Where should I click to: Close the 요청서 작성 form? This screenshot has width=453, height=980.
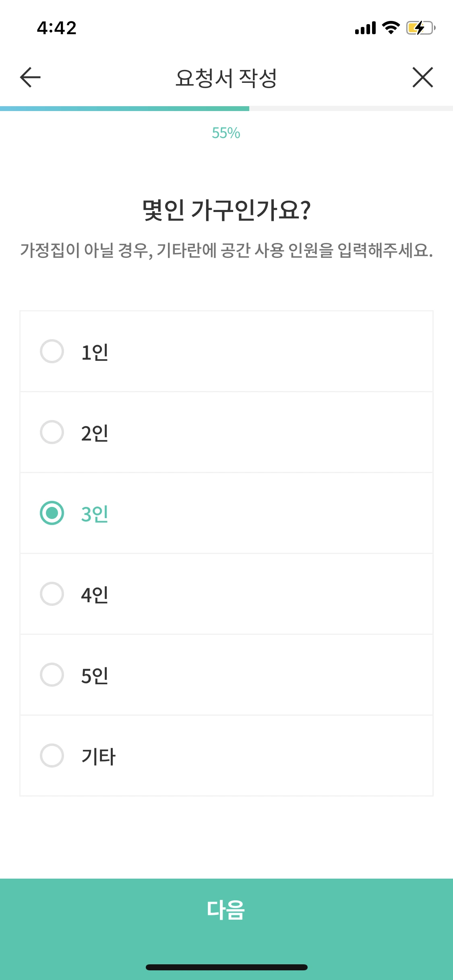(x=423, y=77)
